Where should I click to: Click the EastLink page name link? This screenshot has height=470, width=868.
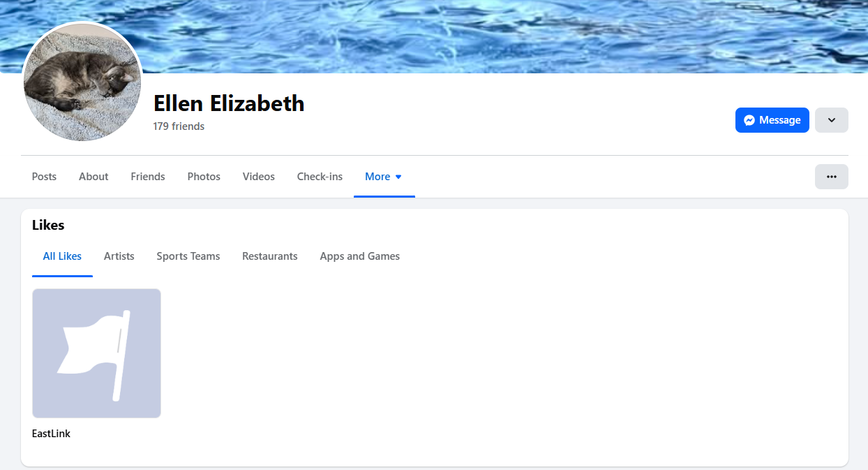[51, 434]
